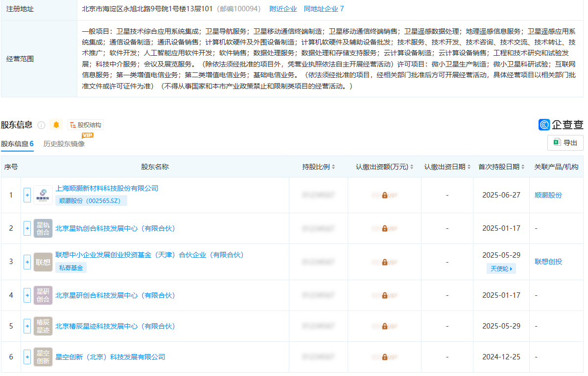Click the 顺灏股份 company logo thumbnail
The height and width of the screenshot is (376, 588).
tap(43, 195)
